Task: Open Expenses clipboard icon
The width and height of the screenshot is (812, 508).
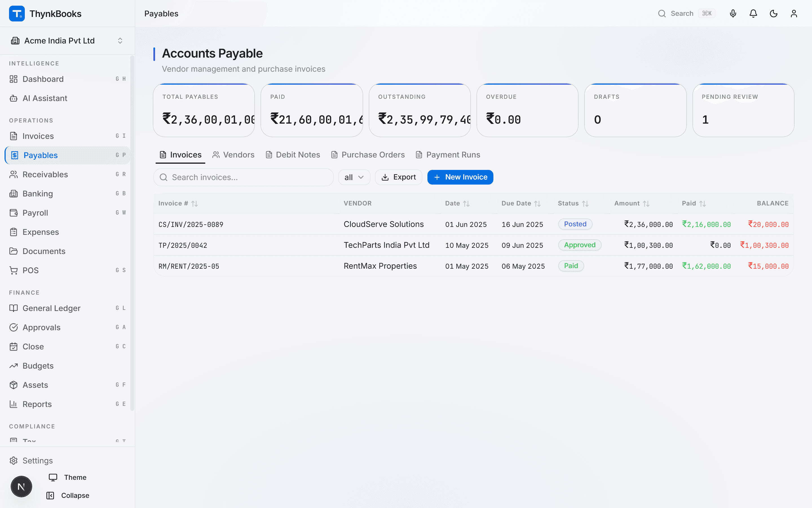Action: click(14, 232)
